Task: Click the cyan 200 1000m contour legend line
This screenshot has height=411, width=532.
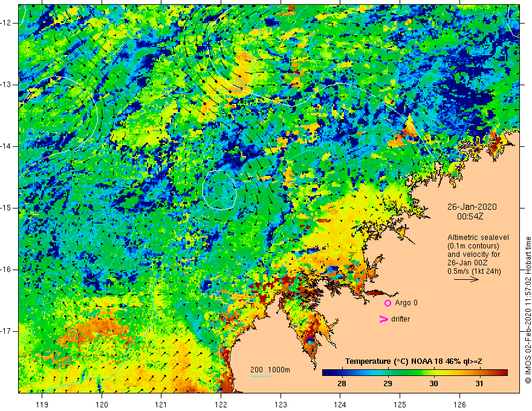Action: click(261, 376)
